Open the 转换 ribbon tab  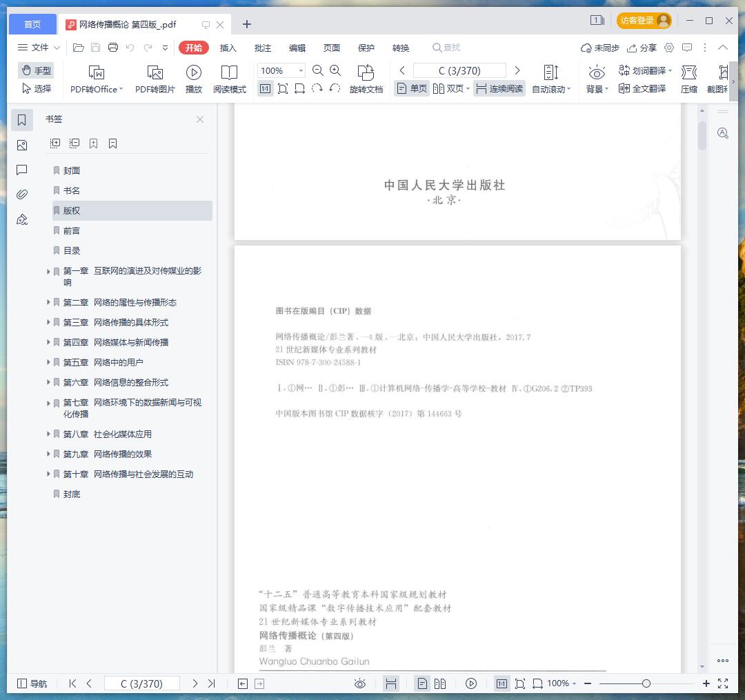click(401, 48)
